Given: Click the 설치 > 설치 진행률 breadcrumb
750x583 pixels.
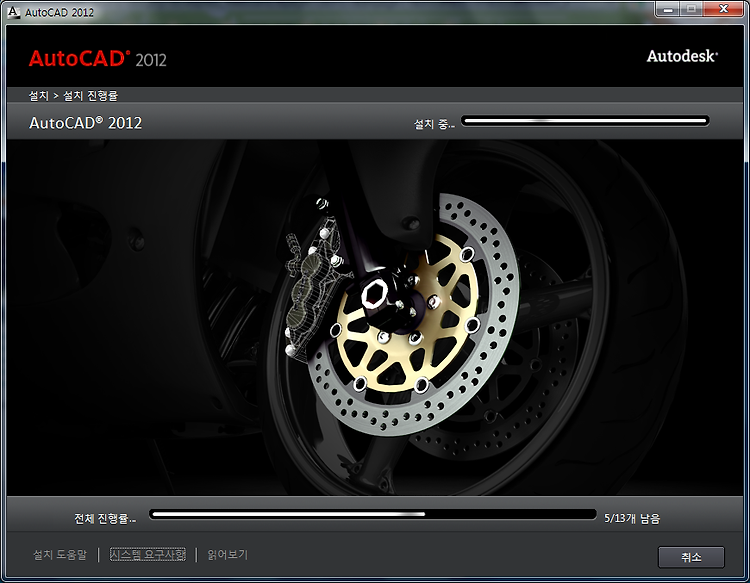Looking at the screenshot, I should tap(73, 96).
